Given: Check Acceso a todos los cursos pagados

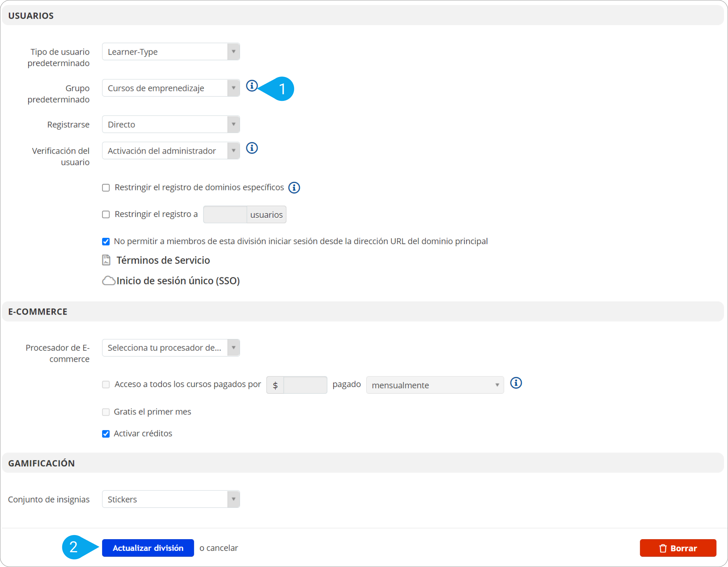Looking at the screenshot, I should (x=106, y=384).
